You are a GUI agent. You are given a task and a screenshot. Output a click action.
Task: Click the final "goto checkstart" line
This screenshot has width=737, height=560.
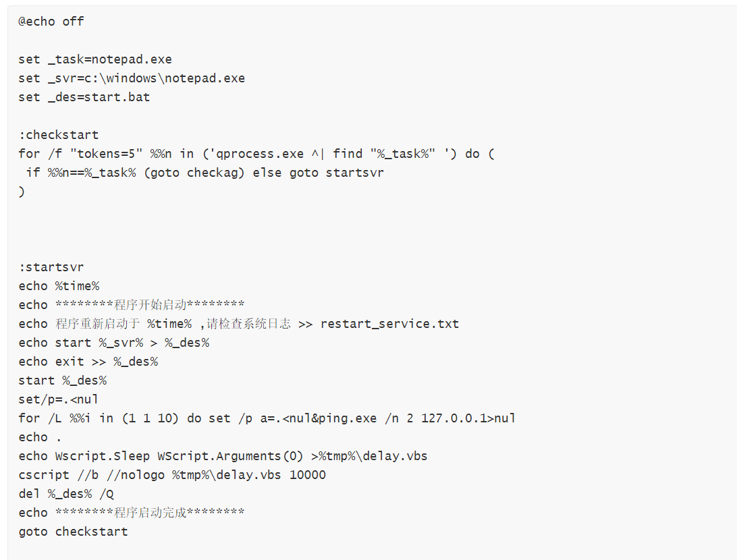pos(74,532)
